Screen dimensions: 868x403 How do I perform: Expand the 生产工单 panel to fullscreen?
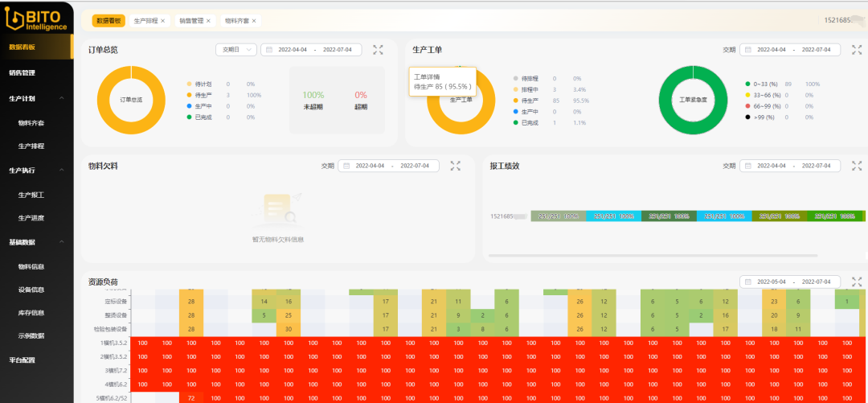[x=857, y=50]
